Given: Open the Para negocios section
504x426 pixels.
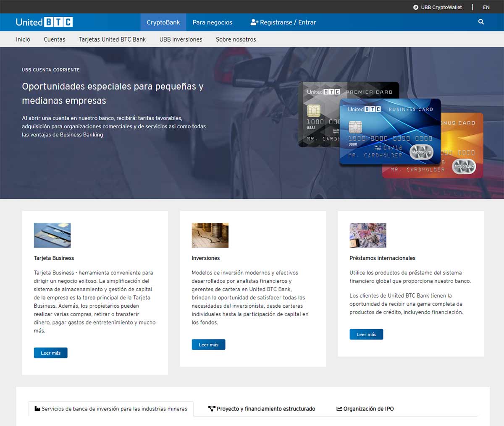Looking at the screenshot, I should [212, 22].
